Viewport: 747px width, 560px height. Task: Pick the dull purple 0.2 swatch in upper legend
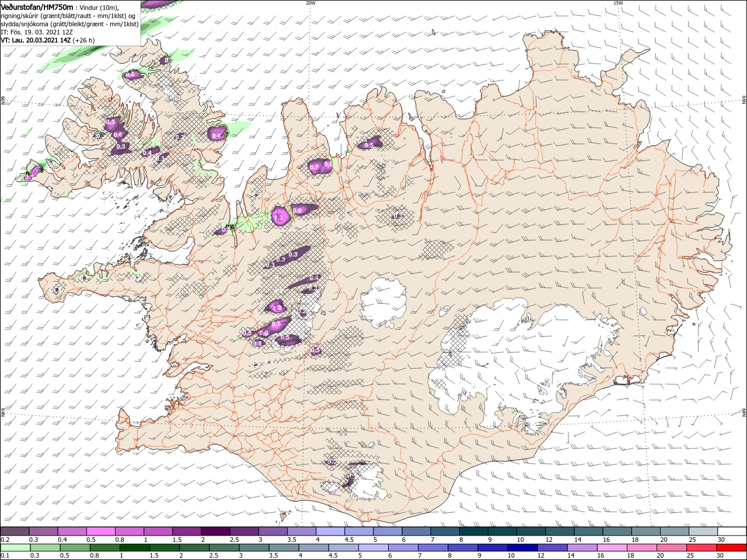click(15, 531)
